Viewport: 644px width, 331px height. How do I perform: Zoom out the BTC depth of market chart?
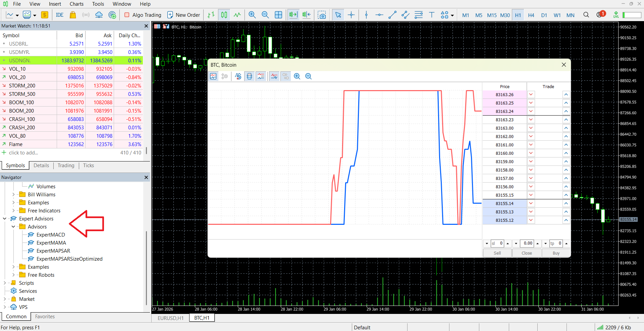[x=308, y=76]
